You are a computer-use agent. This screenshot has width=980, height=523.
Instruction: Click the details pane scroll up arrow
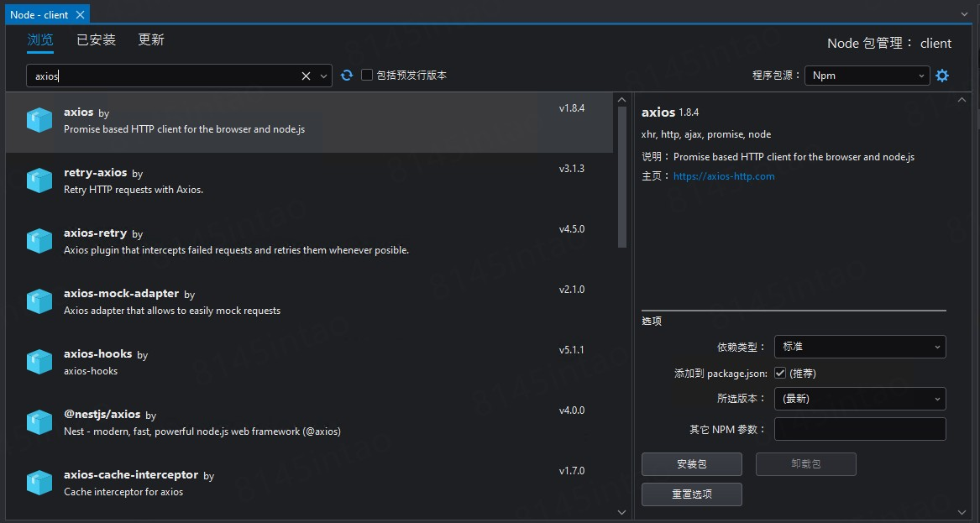[x=962, y=99]
